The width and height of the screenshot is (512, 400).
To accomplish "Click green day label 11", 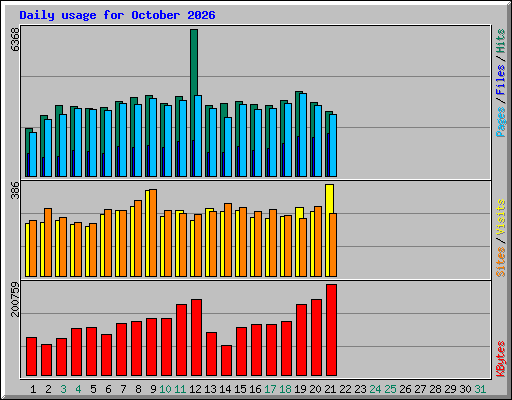I will (180, 389).
